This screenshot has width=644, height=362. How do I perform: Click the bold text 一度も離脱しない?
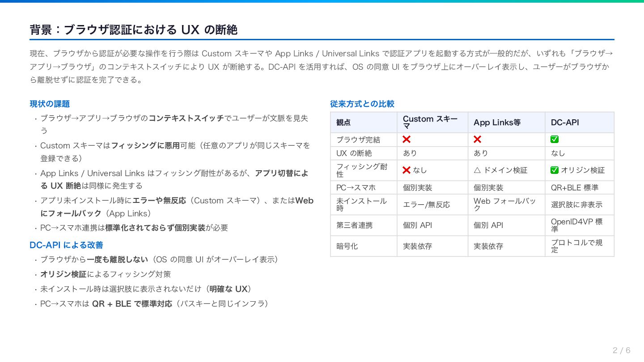117,260
